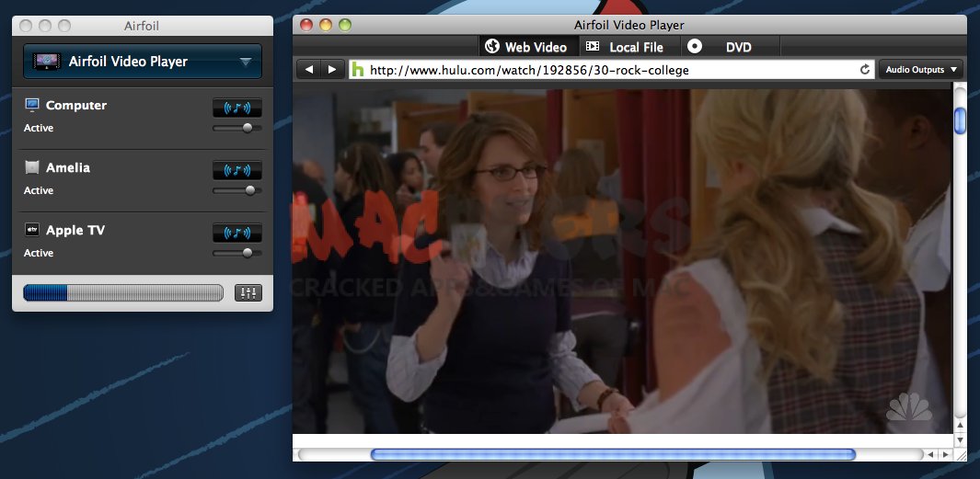Image resolution: width=980 pixels, height=479 pixels.
Task: Toggle transmit button for Amelia speaker
Action: pyautogui.click(x=236, y=170)
